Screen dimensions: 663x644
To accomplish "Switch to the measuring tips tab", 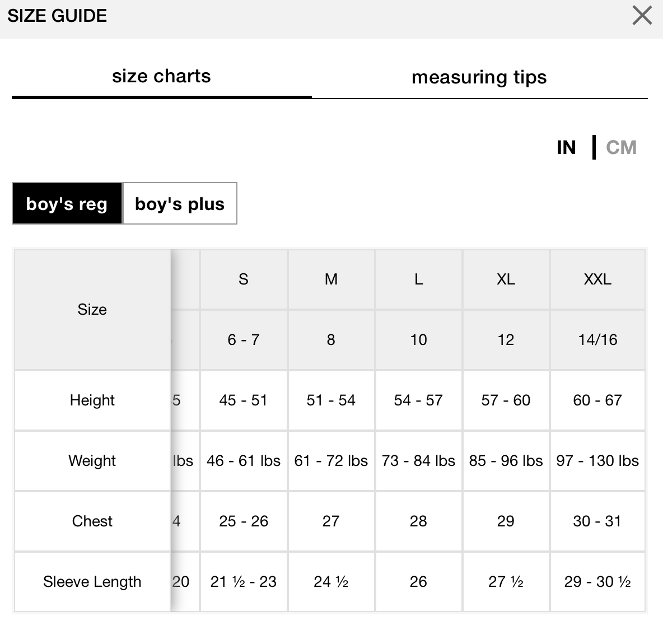I will point(479,77).
